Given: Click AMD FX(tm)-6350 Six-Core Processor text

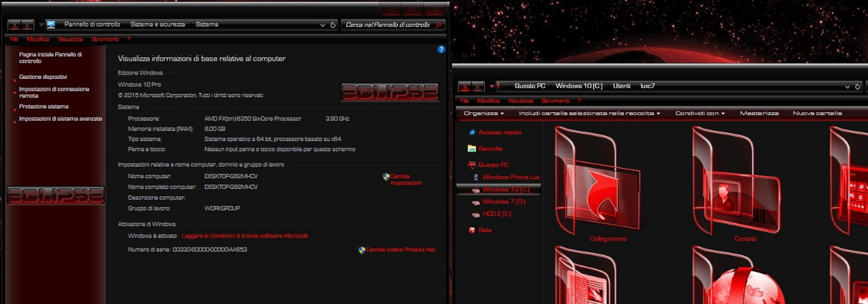Looking at the screenshot, I should (253, 119).
